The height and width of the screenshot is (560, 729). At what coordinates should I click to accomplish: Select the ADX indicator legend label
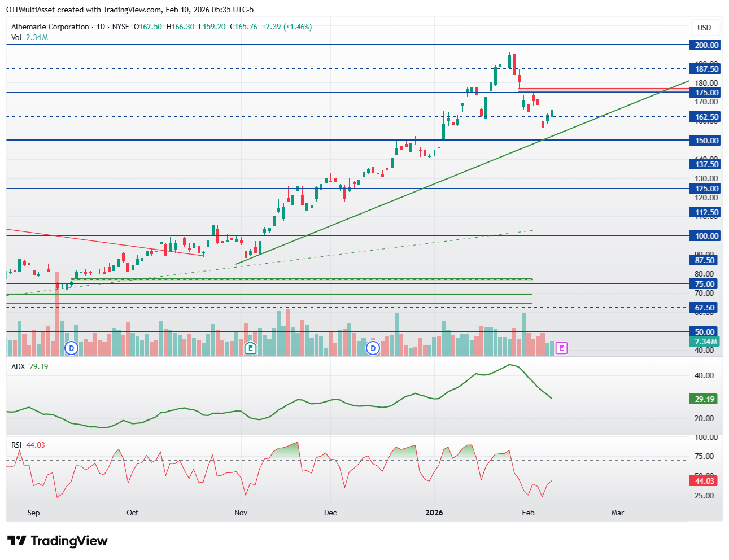pyautogui.click(x=18, y=366)
